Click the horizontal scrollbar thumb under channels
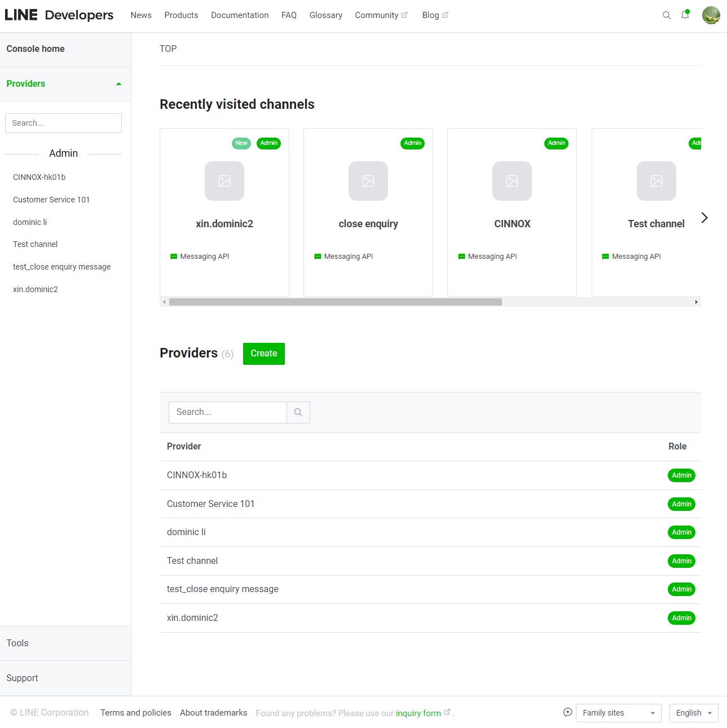727x728 pixels. (336, 302)
